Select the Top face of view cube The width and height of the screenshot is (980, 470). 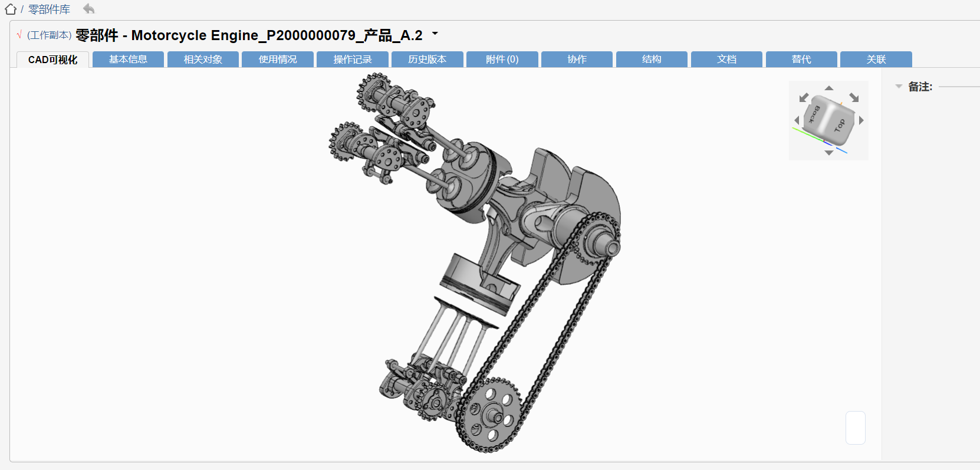click(840, 126)
